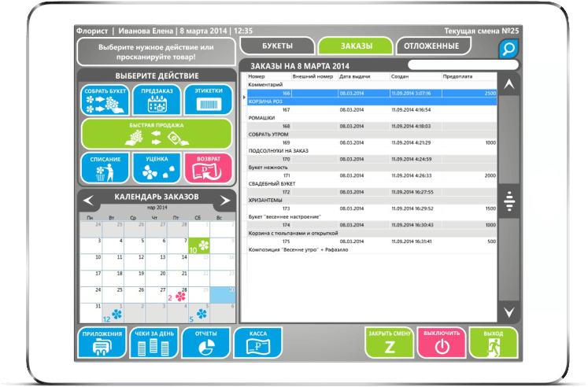The height and width of the screenshot is (387, 588).
Task: Click the Дата выдачи column header
Action: coord(364,76)
